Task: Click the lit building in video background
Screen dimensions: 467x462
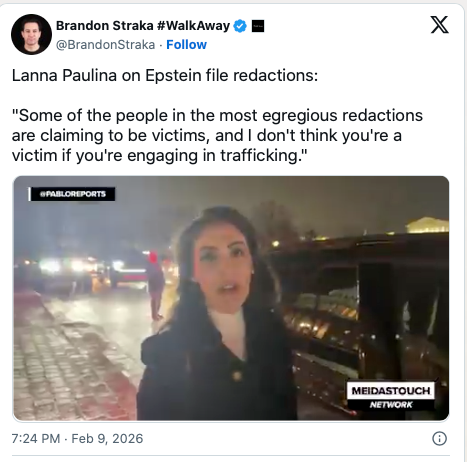Action: (x=427, y=225)
